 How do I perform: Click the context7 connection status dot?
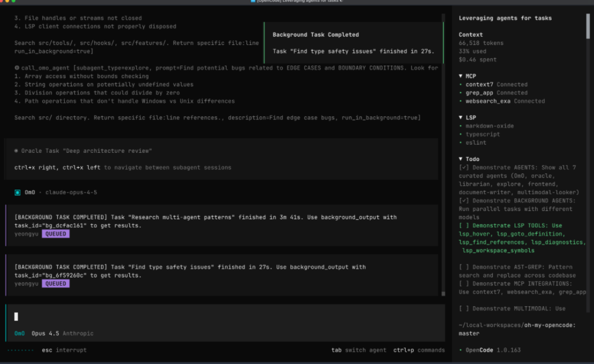[460, 85]
